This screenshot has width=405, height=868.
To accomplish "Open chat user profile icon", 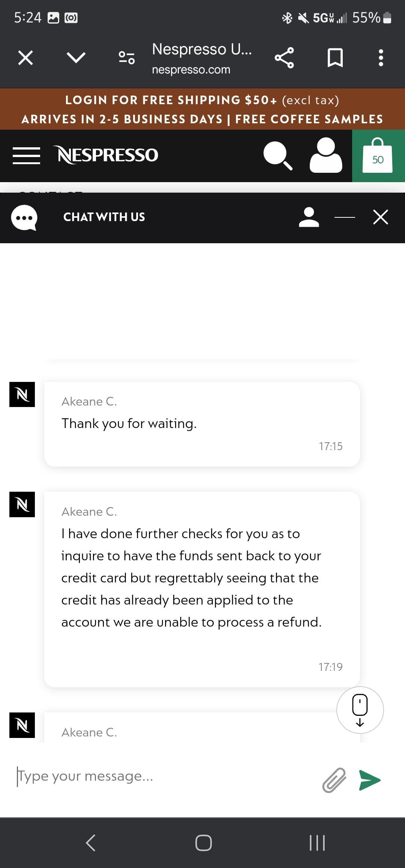I will (309, 217).
